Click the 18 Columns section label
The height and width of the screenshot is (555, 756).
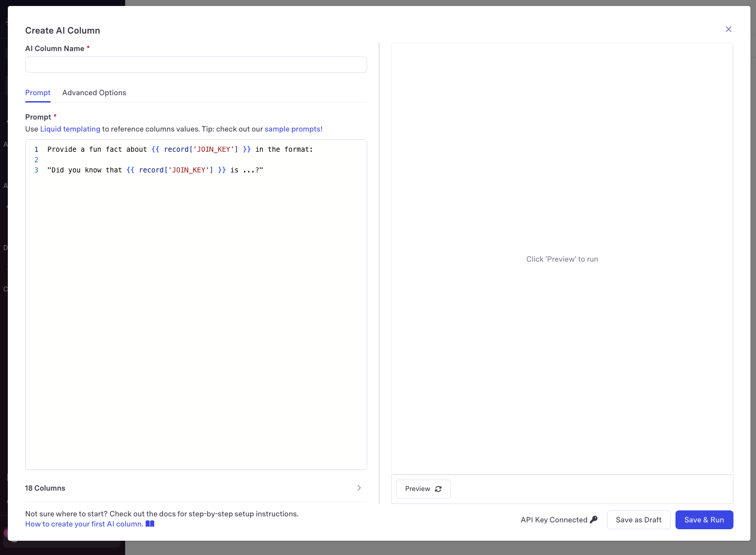click(45, 488)
